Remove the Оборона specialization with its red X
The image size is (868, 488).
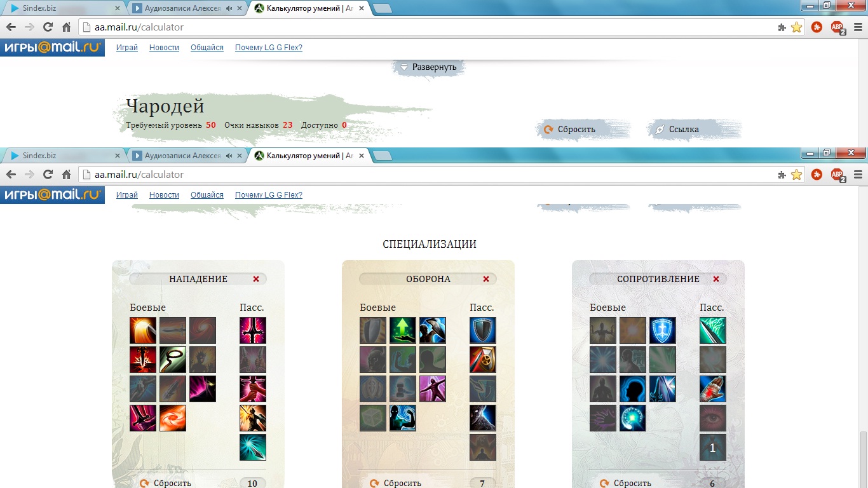(x=486, y=279)
